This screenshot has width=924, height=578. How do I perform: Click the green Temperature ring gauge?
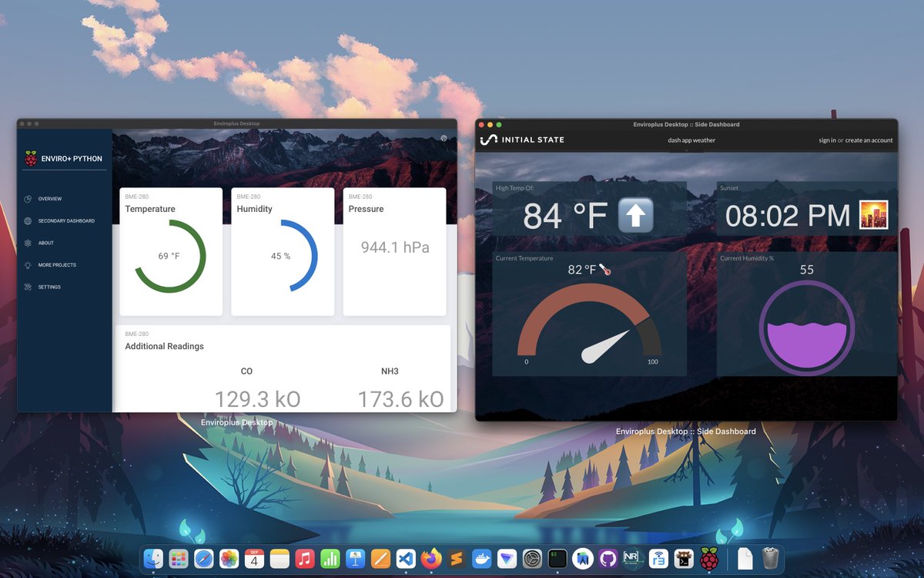pos(170,256)
